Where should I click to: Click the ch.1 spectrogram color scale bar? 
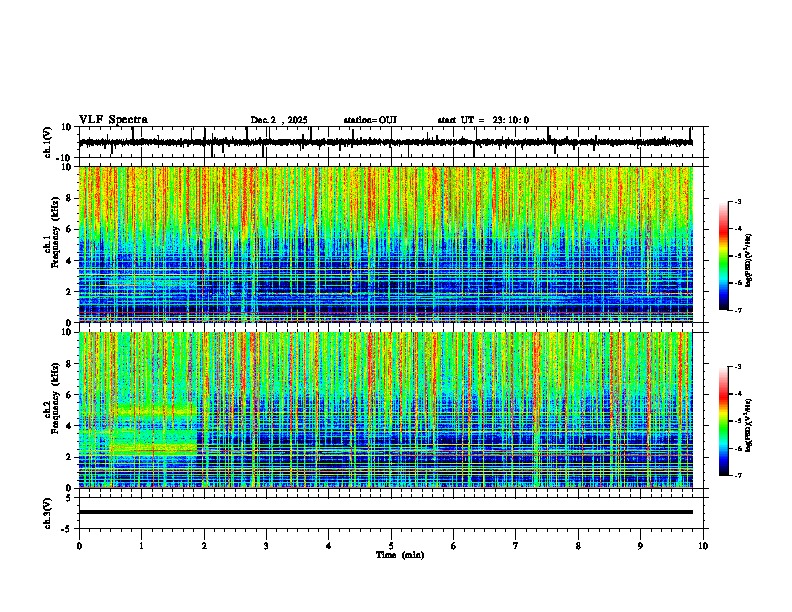pyautogui.click(x=724, y=256)
